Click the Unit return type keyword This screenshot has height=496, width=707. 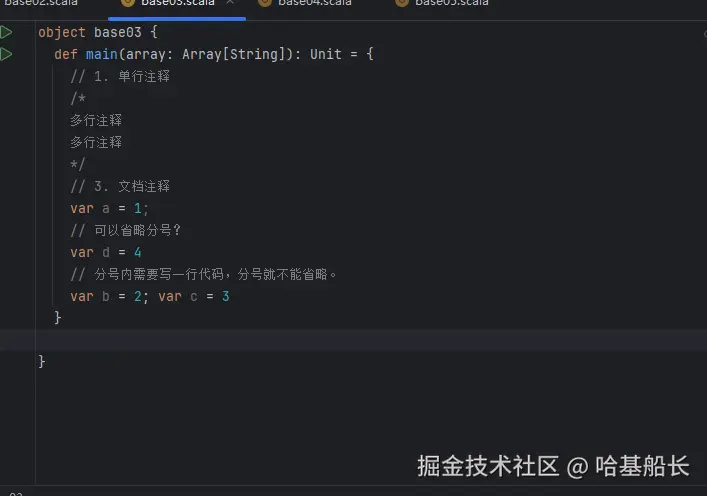pos(326,54)
